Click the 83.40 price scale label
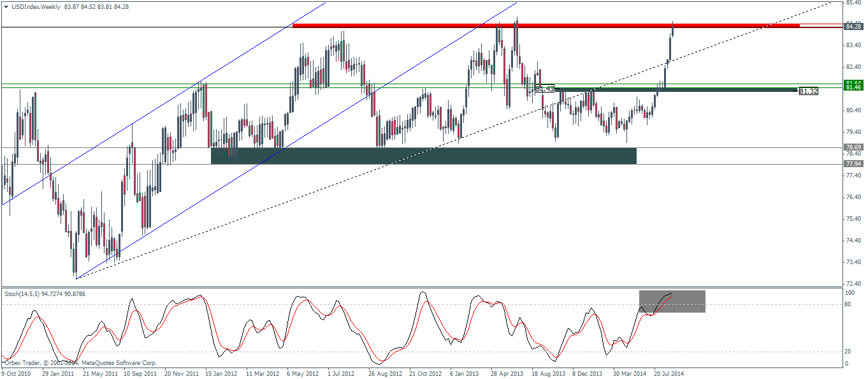 [855, 45]
